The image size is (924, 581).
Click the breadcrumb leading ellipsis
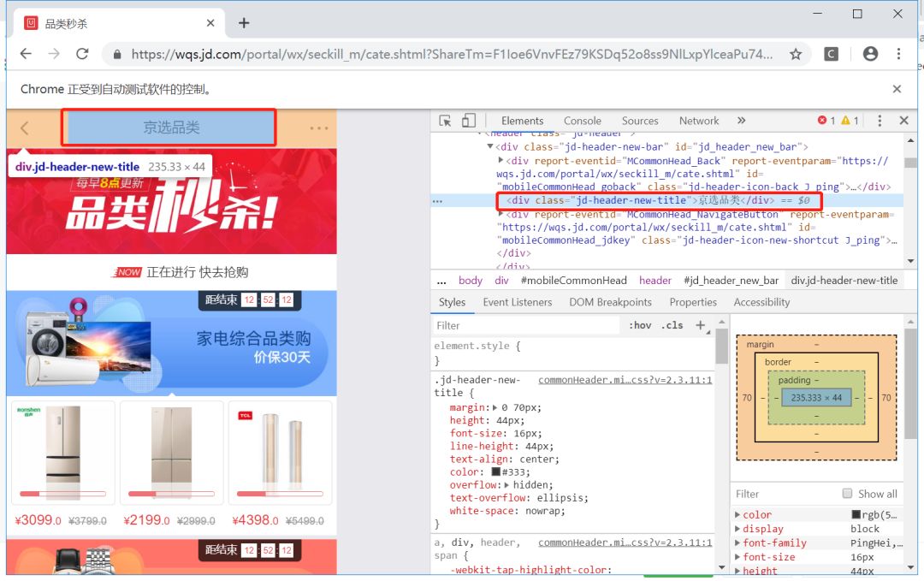pyautogui.click(x=441, y=281)
